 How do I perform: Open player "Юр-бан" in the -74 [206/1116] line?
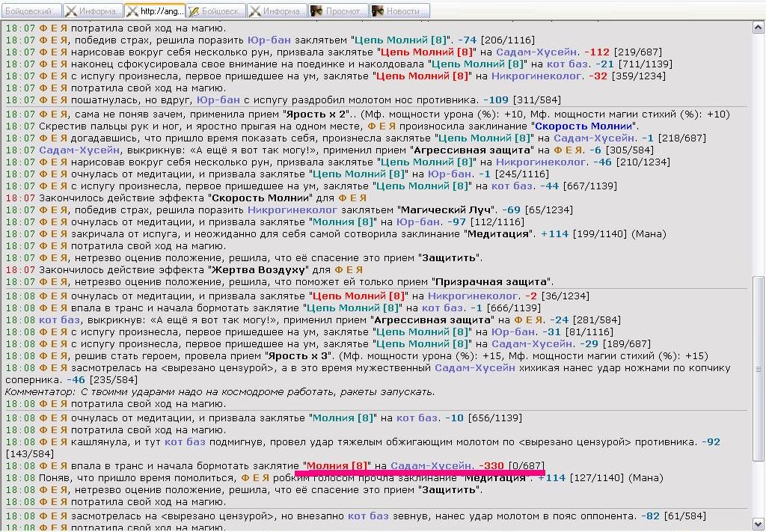268,40
